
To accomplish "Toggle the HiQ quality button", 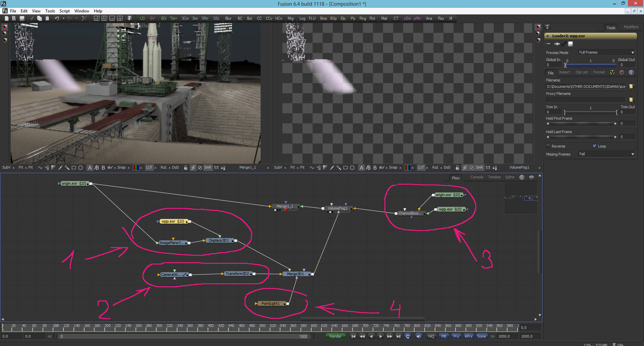I will (x=431, y=336).
